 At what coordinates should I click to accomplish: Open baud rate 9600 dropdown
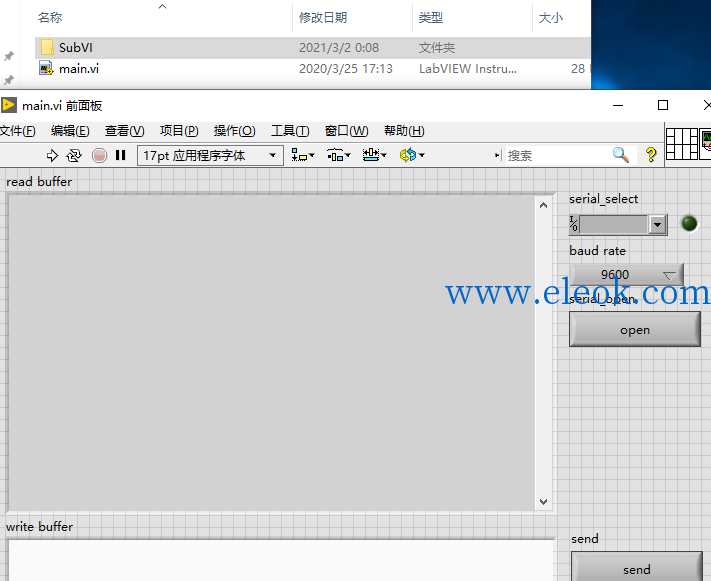click(626, 274)
